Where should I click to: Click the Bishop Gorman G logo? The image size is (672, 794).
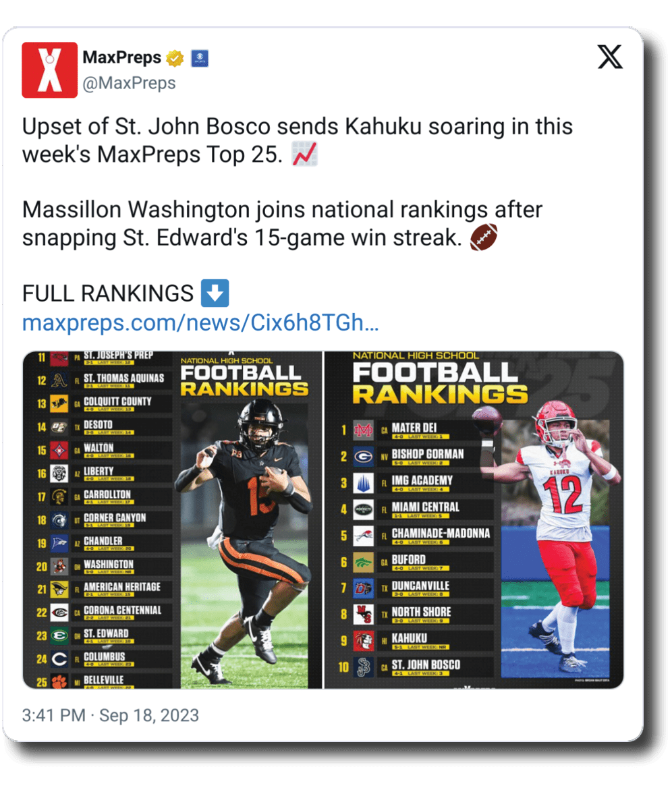click(363, 457)
